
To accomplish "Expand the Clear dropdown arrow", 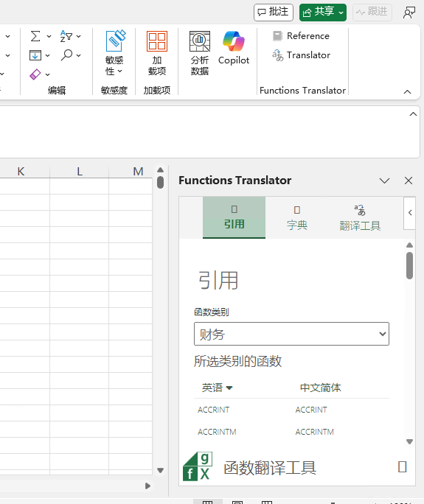I will (48, 74).
